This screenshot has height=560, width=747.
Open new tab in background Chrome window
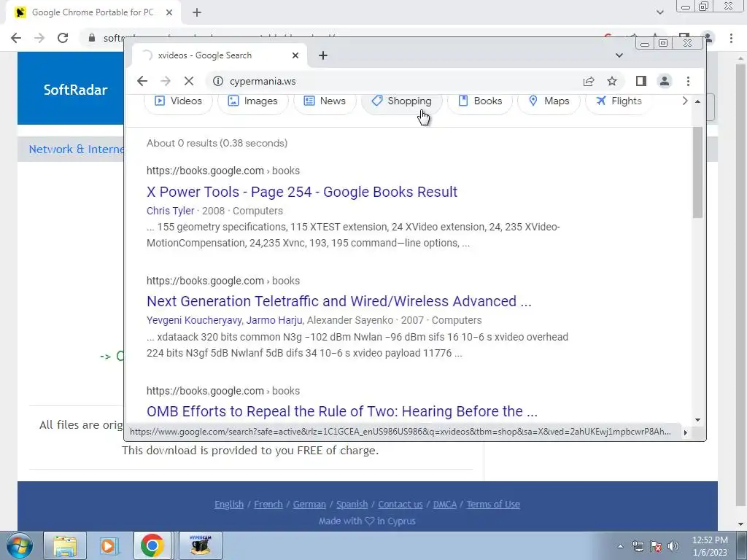[197, 12]
